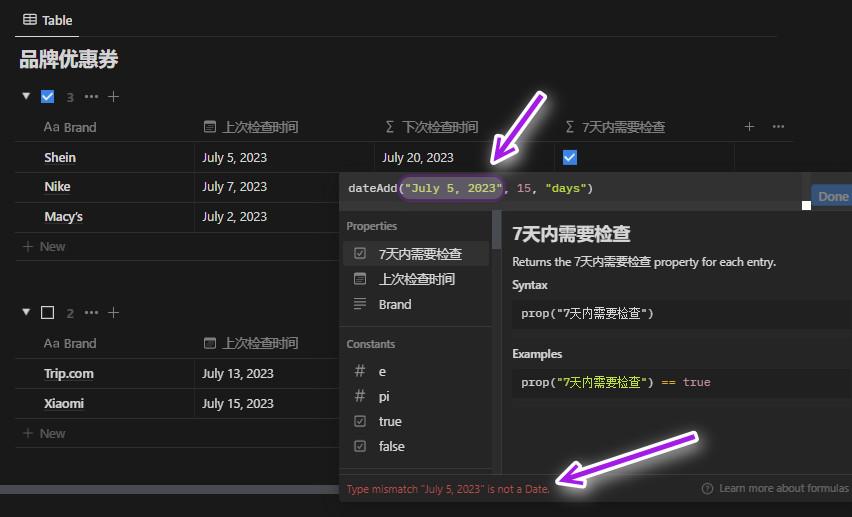
Task: Open the Xiaomi row
Action: click(64, 403)
